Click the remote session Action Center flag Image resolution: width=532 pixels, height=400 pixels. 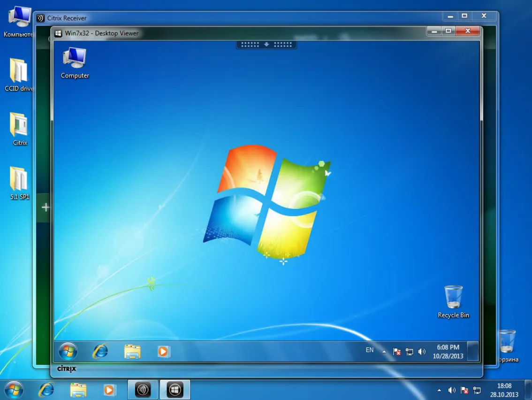coord(396,352)
